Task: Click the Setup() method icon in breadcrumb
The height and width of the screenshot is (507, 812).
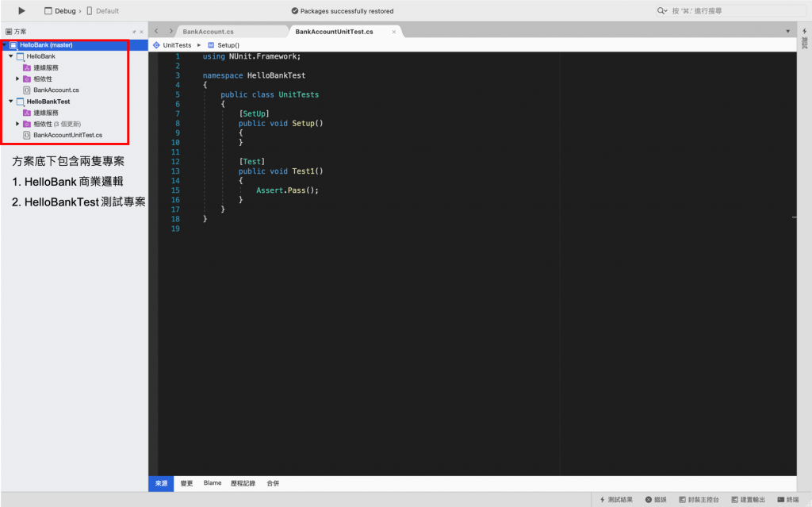Action: click(x=211, y=45)
